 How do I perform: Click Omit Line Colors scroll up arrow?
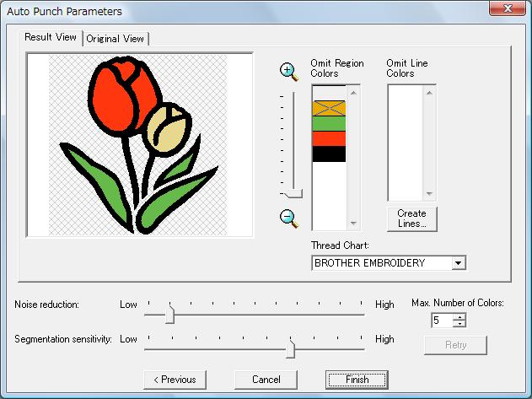[429, 93]
